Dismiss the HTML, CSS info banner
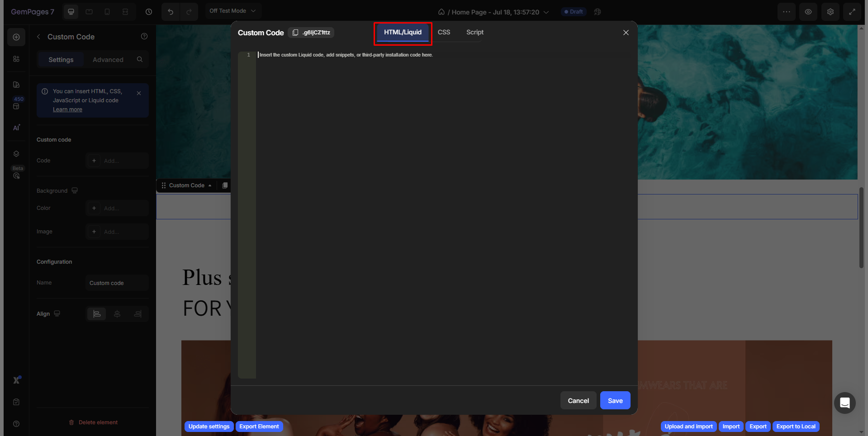This screenshot has width=868, height=436. pyautogui.click(x=139, y=93)
